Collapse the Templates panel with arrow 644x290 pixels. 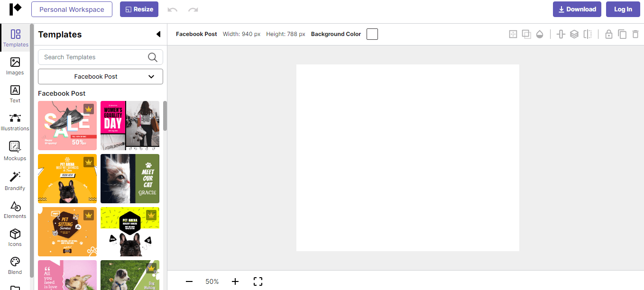(158, 34)
